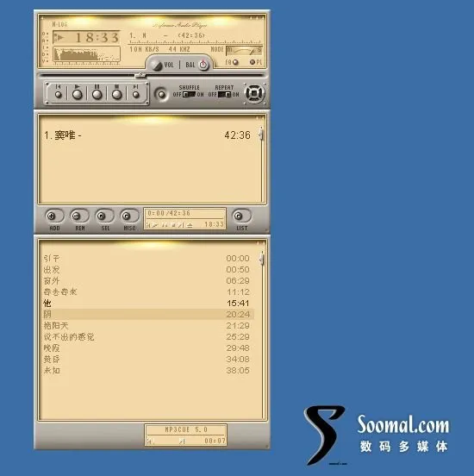Toggle the Repeat switch
The image size is (474, 476).
[x=225, y=94]
